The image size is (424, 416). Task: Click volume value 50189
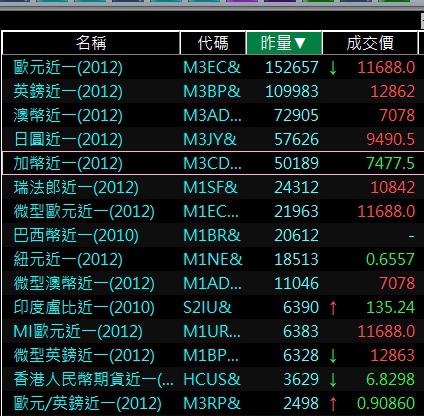(x=296, y=164)
